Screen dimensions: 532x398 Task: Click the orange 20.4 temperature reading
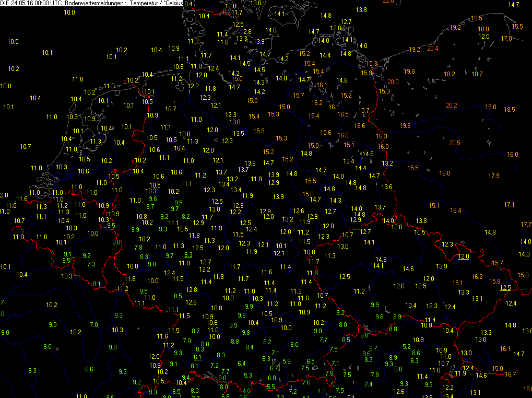pyautogui.click(x=433, y=49)
